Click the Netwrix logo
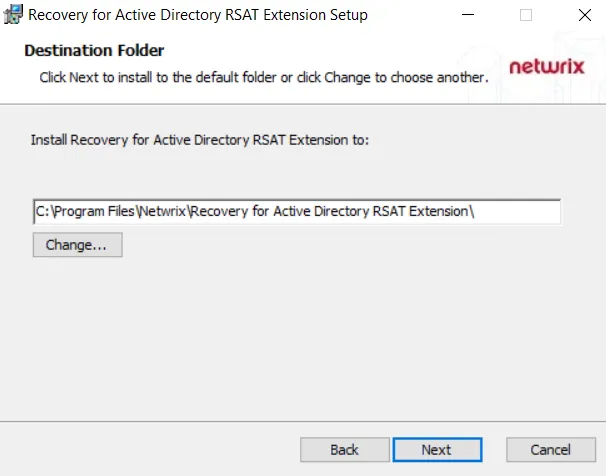The image size is (606, 476). [x=546, y=66]
